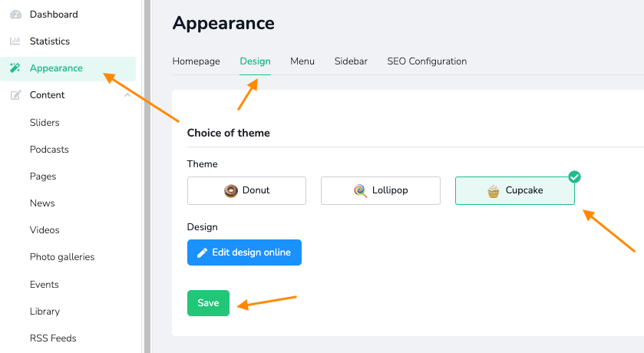Select the Donut theme option

point(246,190)
